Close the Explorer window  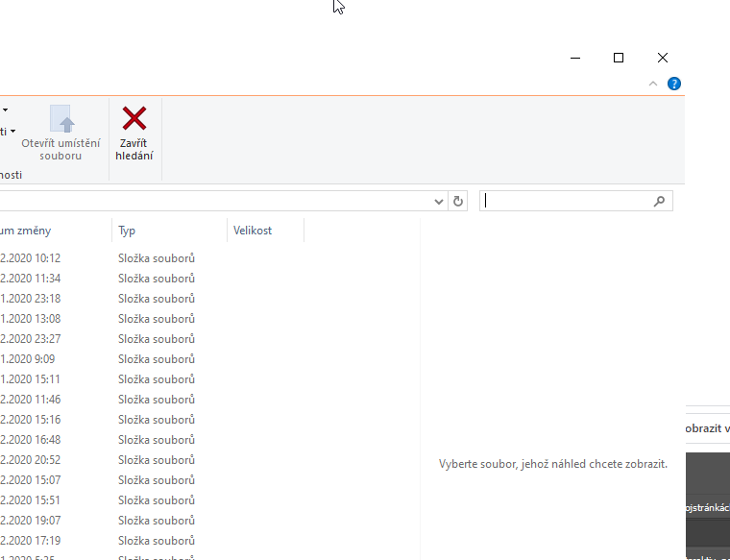(663, 58)
